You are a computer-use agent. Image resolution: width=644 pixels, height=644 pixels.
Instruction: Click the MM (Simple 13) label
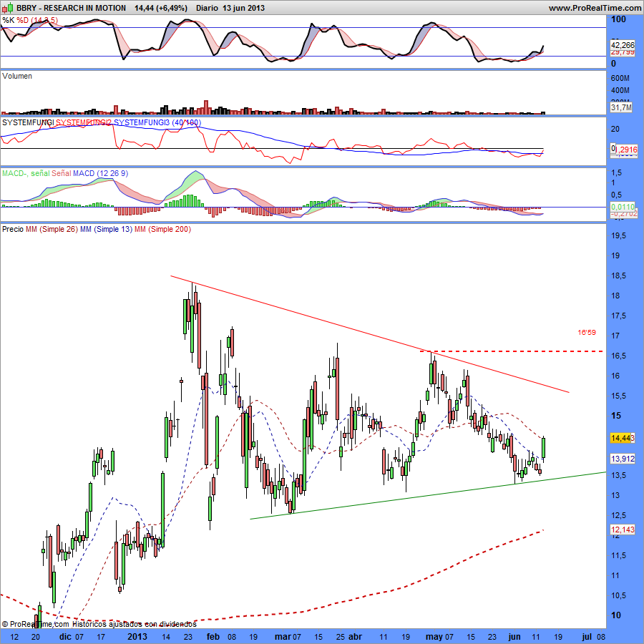click(107, 229)
